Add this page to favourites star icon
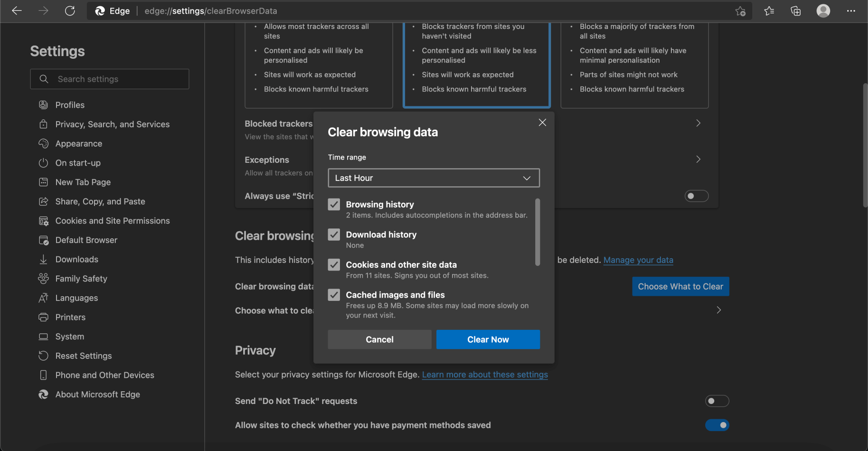Screen dimensions: 868x451 (x=740, y=11)
